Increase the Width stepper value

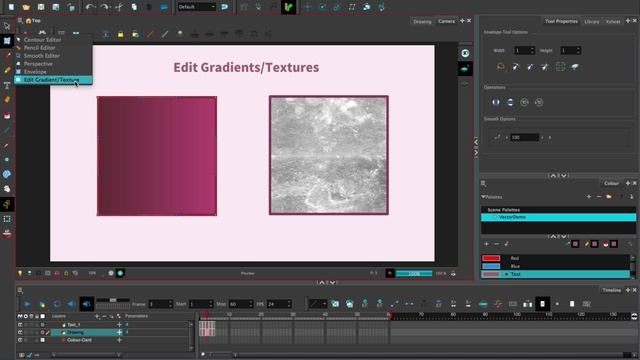point(532,49)
